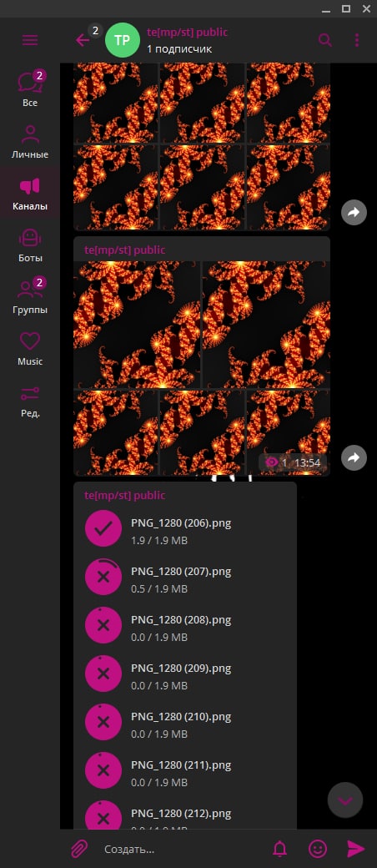Open the emoji picker
Image resolution: width=377 pixels, height=868 pixels.
click(x=318, y=849)
